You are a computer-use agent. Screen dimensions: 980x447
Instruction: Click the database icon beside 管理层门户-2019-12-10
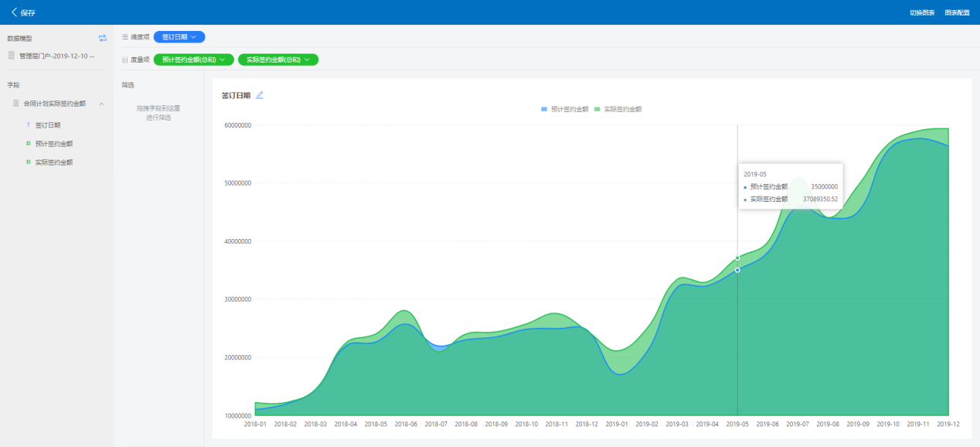tap(12, 56)
